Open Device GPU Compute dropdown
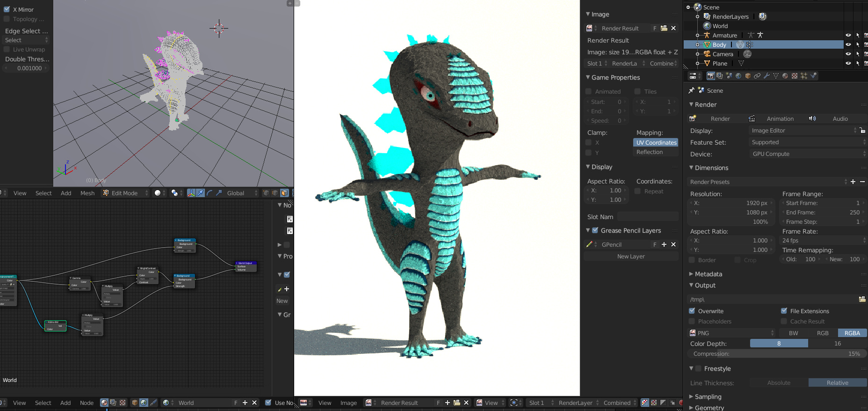Screen dimensions: 868x411 [807, 154]
